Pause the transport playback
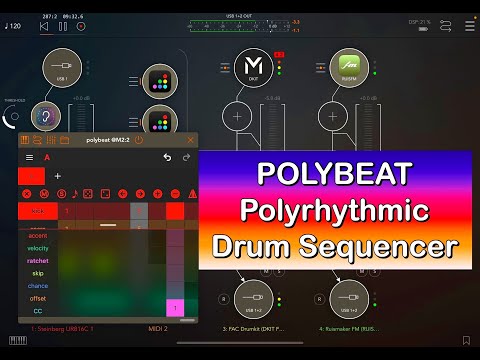The width and height of the screenshot is (480, 360). [x=63, y=26]
